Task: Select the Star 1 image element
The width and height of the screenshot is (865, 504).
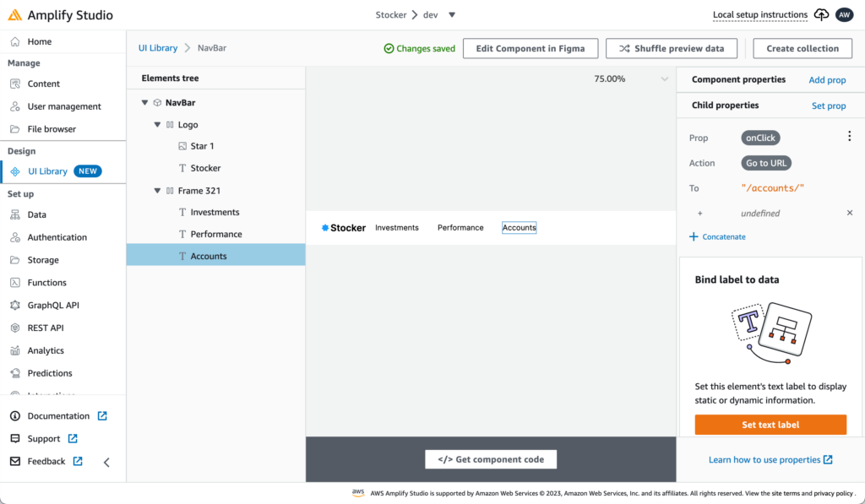Action: [202, 146]
